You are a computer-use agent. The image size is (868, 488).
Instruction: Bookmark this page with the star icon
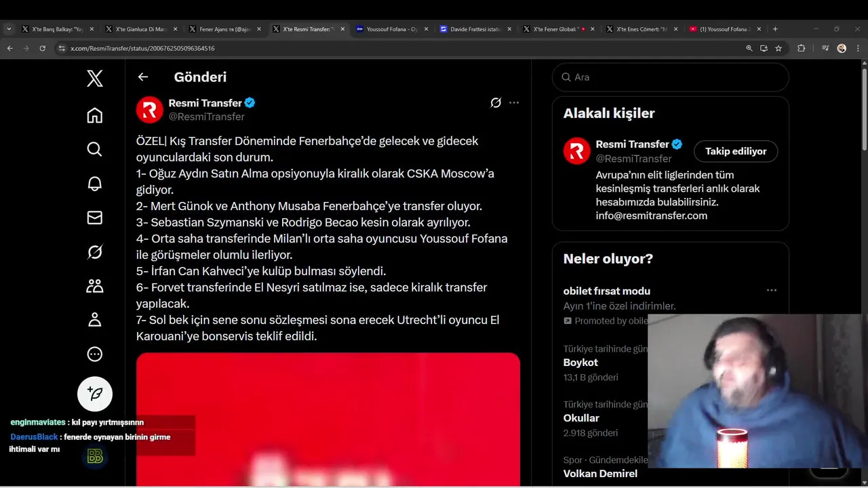click(x=778, y=48)
